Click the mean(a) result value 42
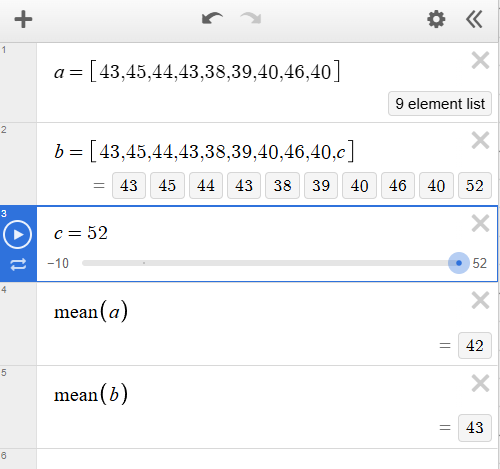 tap(475, 345)
